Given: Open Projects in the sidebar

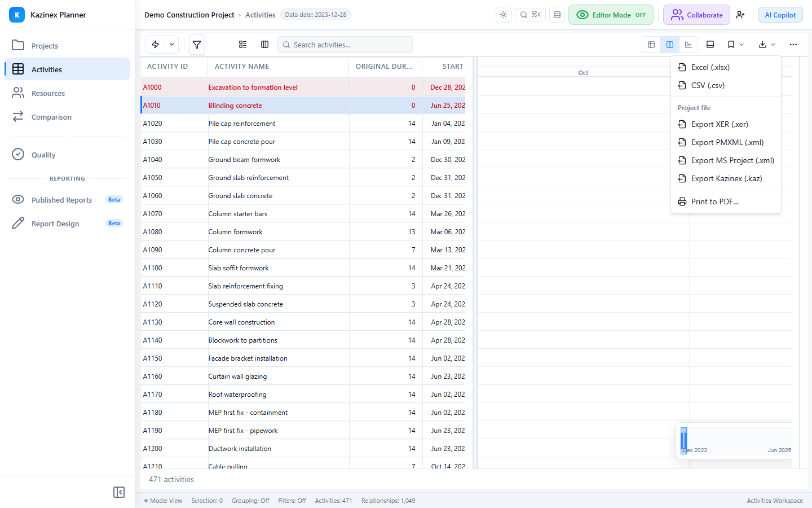Looking at the screenshot, I should click(x=67, y=46).
